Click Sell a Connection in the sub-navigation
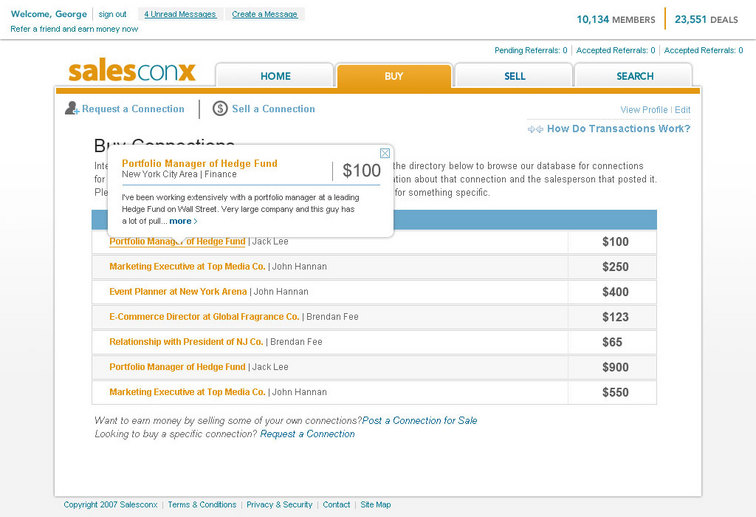This screenshot has width=756, height=517. pyautogui.click(x=273, y=109)
